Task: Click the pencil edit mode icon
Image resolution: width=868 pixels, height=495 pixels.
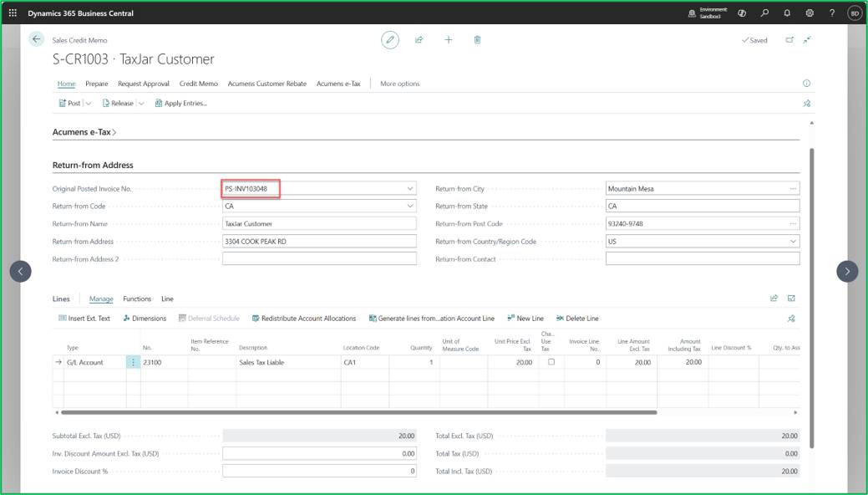Action: point(390,40)
